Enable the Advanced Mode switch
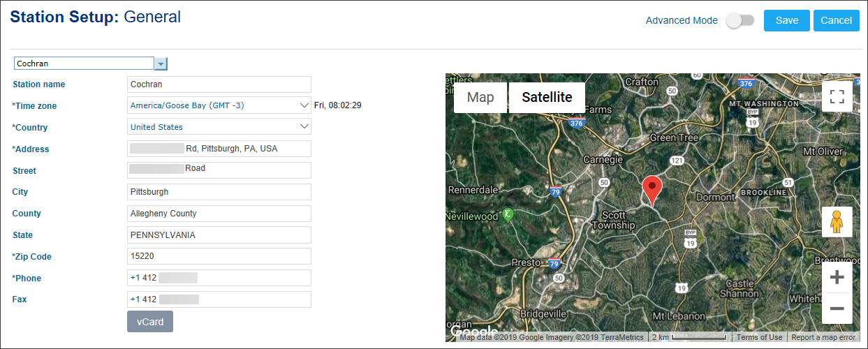 pos(740,21)
